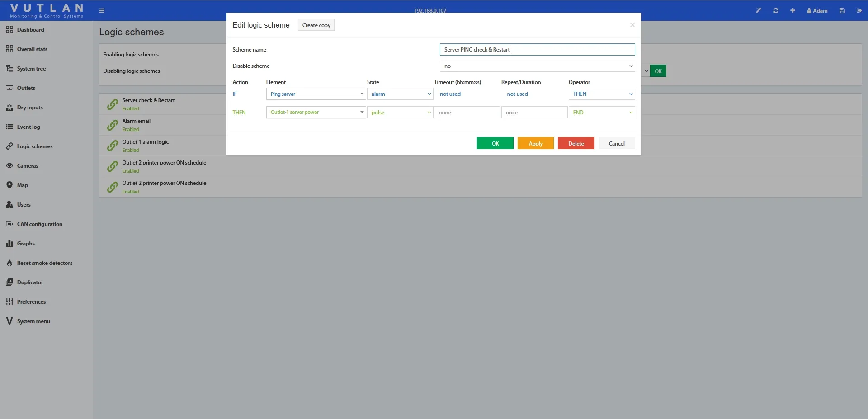Image resolution: width=868 pixels, height=419 pixels.
Task: Open the Disable scheme dropdown
Action: [x=537, y=66]
